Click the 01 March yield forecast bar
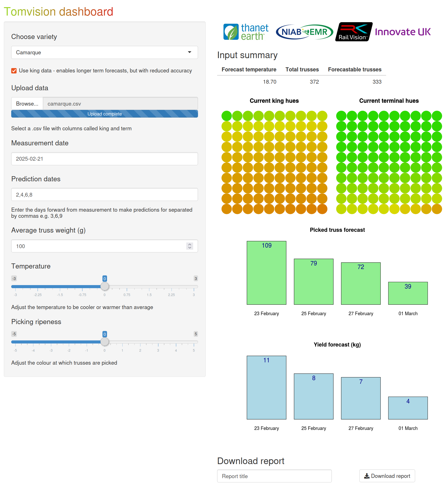 click(x=408, y=408)
